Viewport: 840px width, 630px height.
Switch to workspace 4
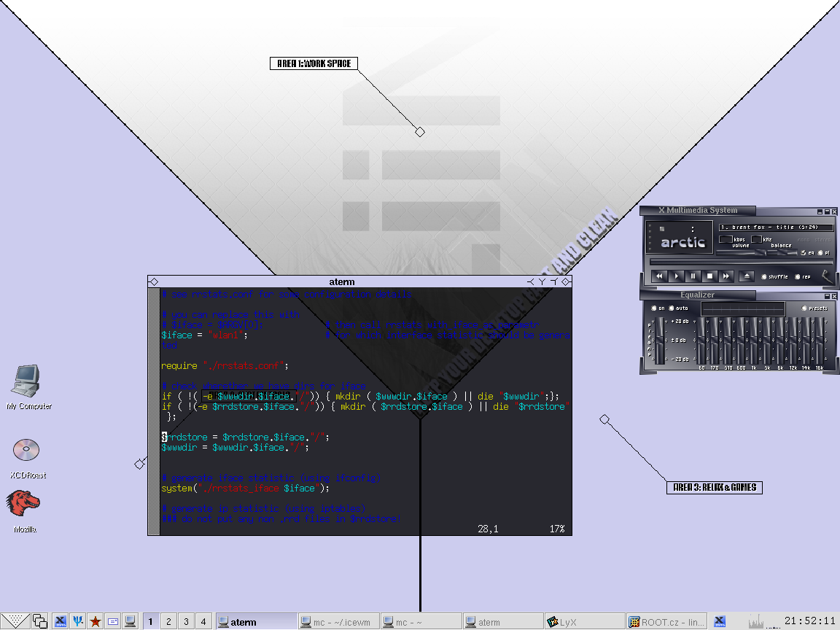click(x=203, y=621)
